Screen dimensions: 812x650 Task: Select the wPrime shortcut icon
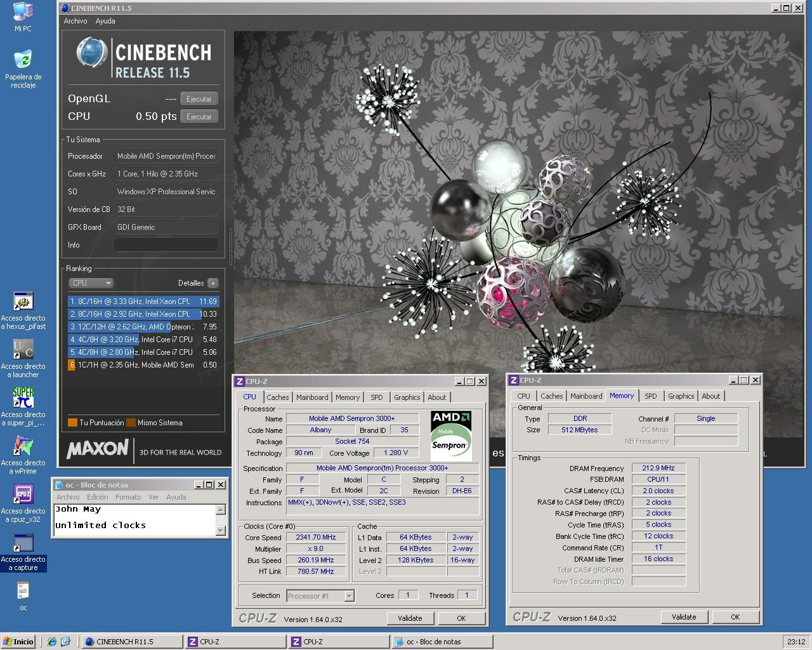click(x=23, y=446)
